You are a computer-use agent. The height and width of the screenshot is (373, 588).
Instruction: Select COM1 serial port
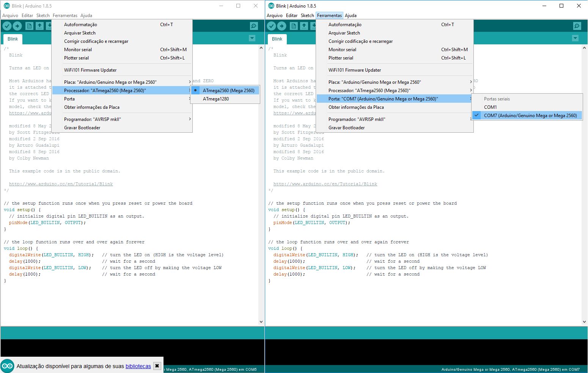(527, 107)
